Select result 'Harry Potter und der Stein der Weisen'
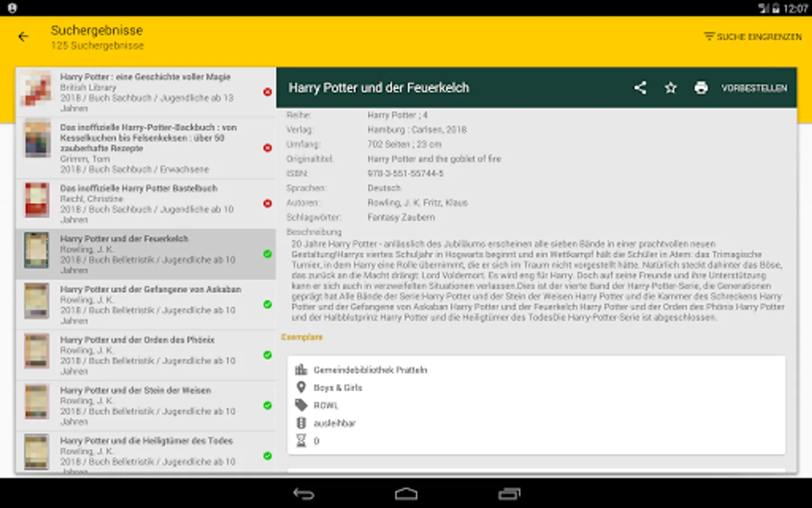 point(145,405)
